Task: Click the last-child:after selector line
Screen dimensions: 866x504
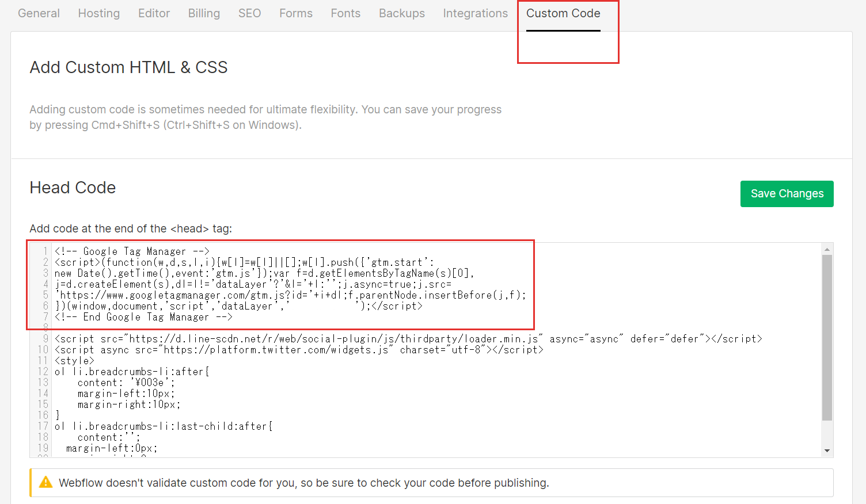Action: tap(164, 426)
